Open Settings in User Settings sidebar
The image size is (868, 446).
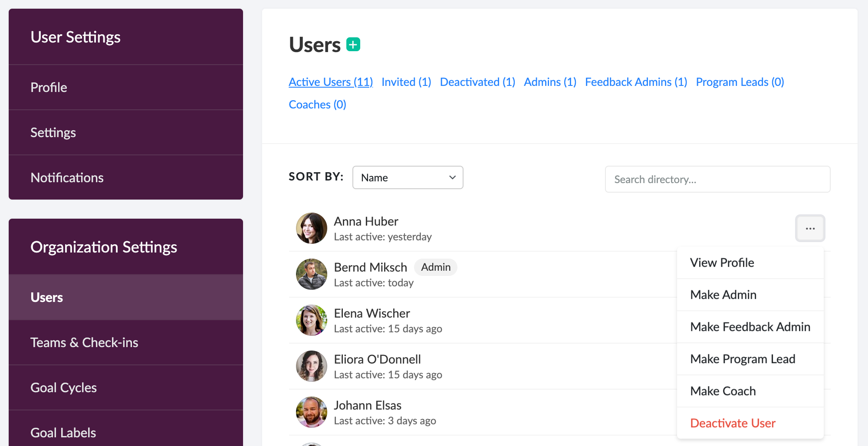coord(126,132)
